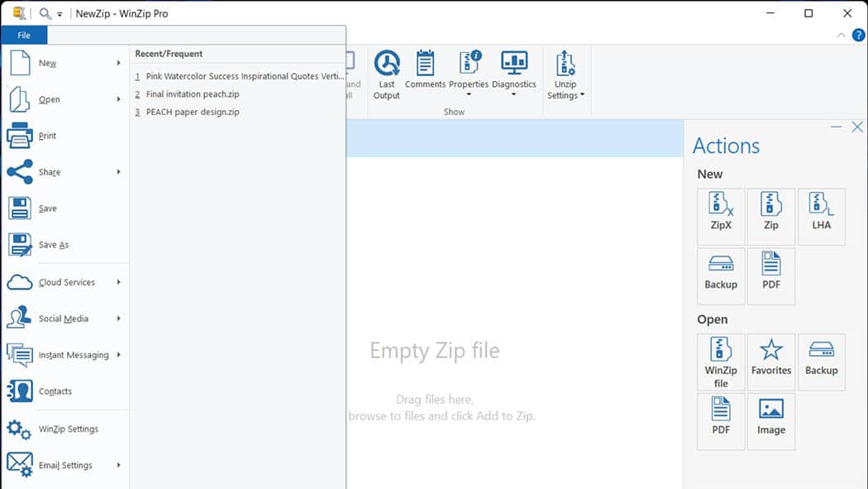The image size is (868, 489).
Task: Expand the Properties dropdown arrow
Action: click(x=469, y=94)
